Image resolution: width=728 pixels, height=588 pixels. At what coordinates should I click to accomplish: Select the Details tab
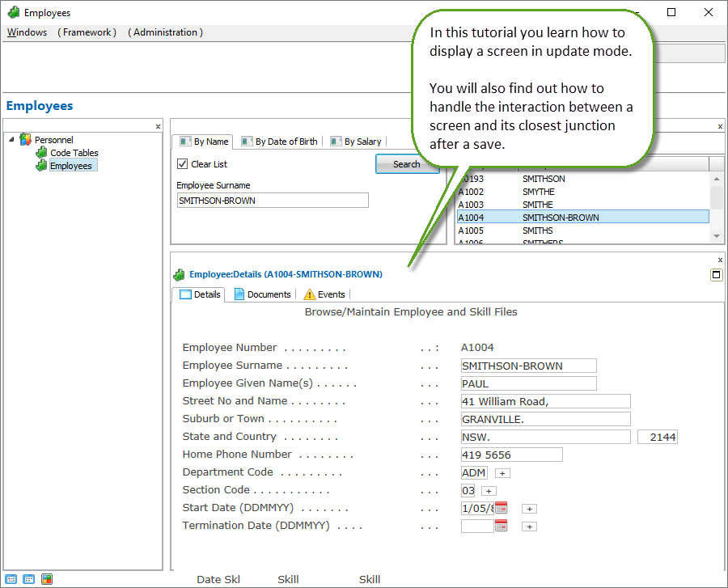pyautogui.click(x=200, y=294)
